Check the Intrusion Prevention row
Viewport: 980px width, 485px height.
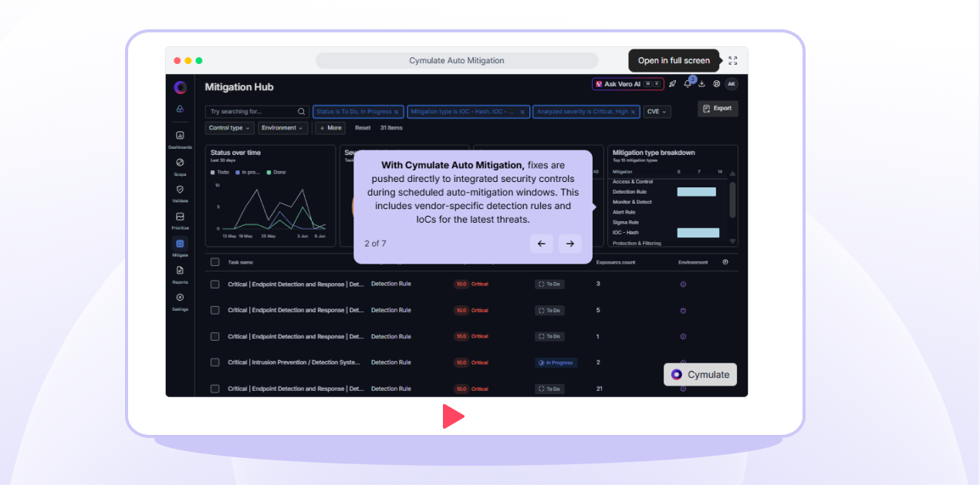pyautogui.click(x=215, y=362)
